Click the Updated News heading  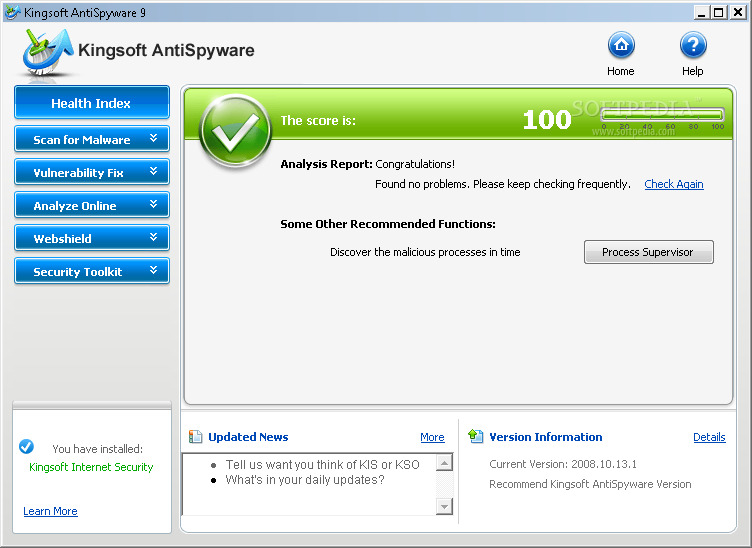[248, 437]
